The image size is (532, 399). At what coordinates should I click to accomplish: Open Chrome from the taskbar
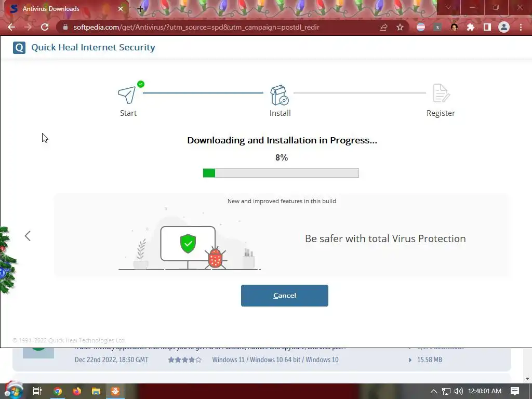[58, 391]
